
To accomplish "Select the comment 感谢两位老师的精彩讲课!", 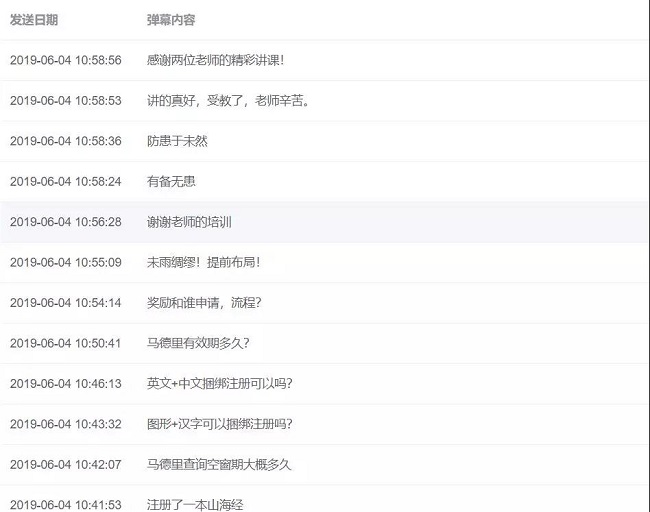I will coord(215,60).
